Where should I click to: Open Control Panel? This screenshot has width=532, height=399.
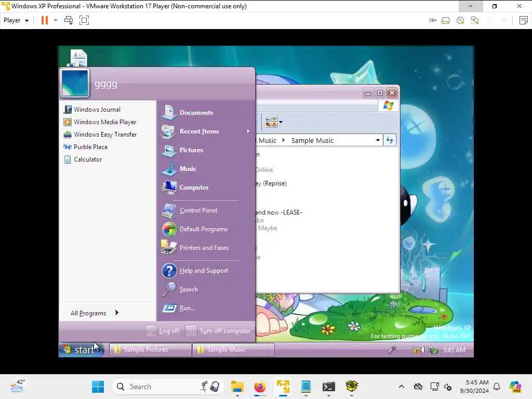tap(190, 210)
